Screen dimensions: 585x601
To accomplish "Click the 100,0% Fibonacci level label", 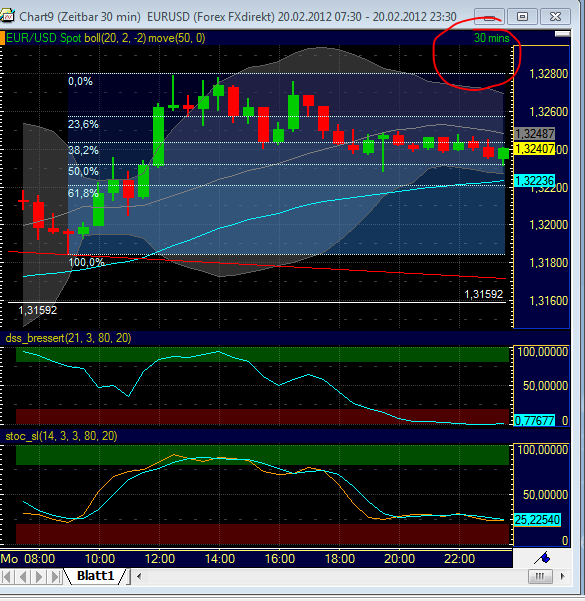I will tap(87, 263).
